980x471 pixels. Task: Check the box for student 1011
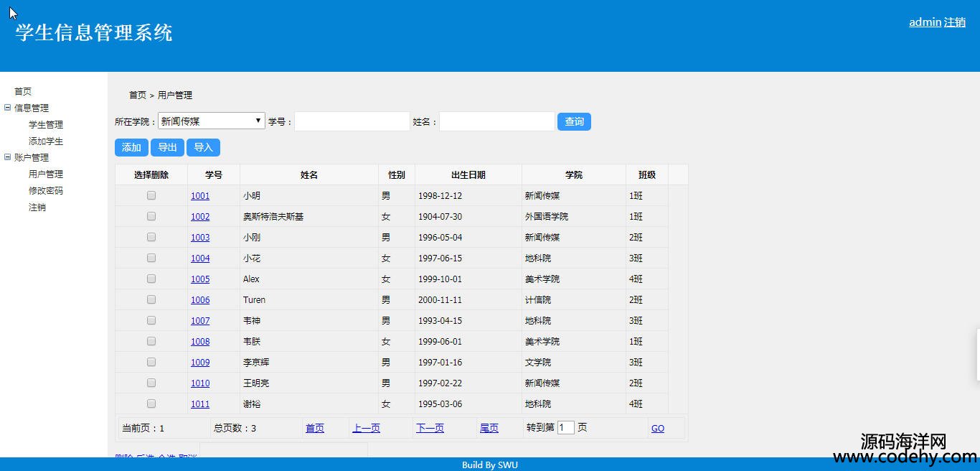(x=151, y=404)
